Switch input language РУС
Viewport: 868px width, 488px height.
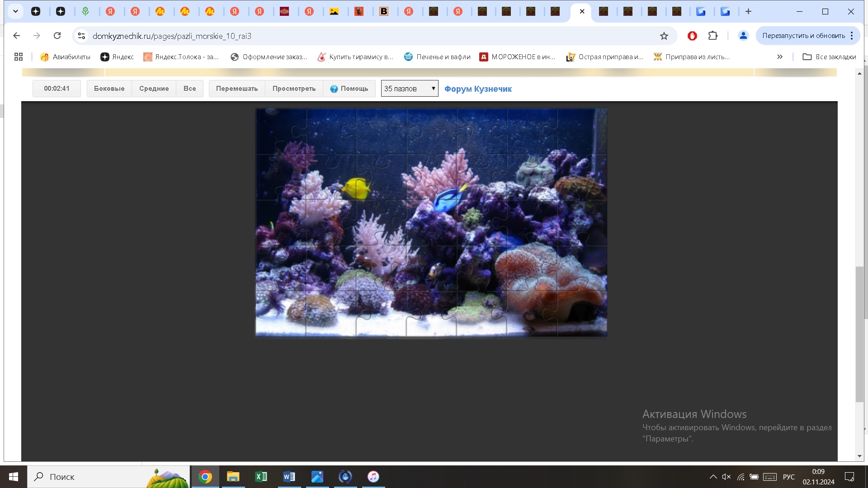[789, 477]
